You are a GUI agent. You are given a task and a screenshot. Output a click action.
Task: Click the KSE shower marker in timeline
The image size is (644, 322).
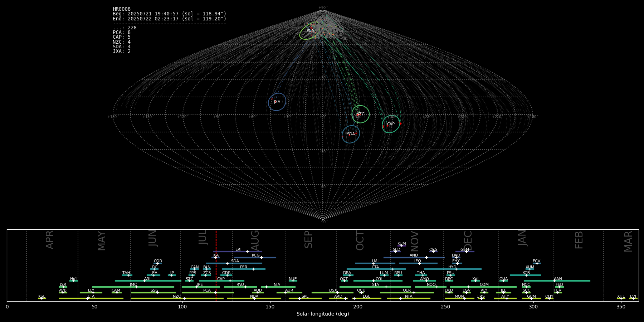(x=42, y=298)
